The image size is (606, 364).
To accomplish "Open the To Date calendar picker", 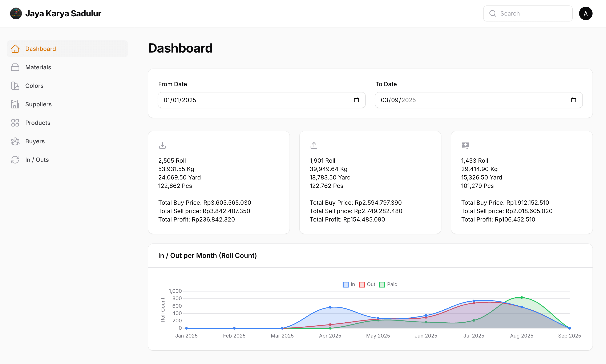I will (x=574, y=100).
